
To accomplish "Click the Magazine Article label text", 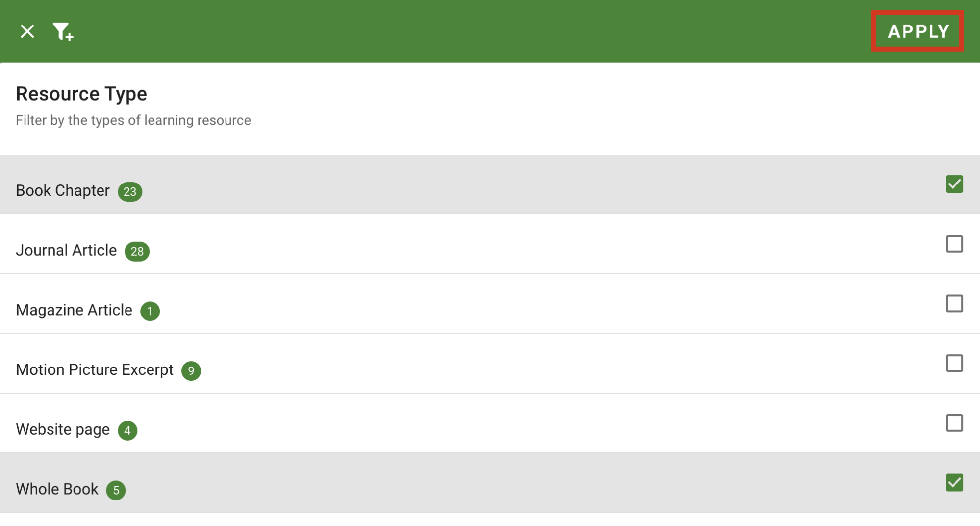I will tap(74, 310).
